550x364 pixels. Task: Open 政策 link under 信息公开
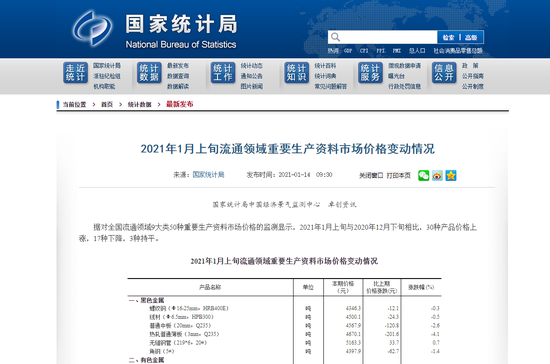click(x=470, y=66)
